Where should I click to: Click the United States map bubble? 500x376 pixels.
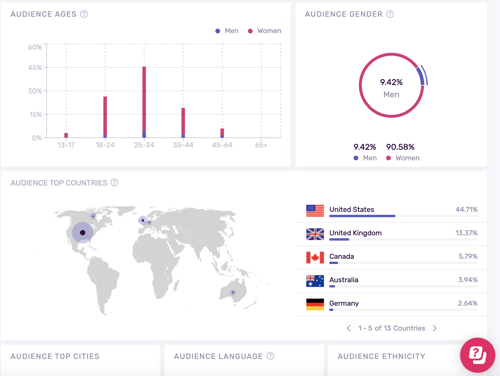coord(83,232)
